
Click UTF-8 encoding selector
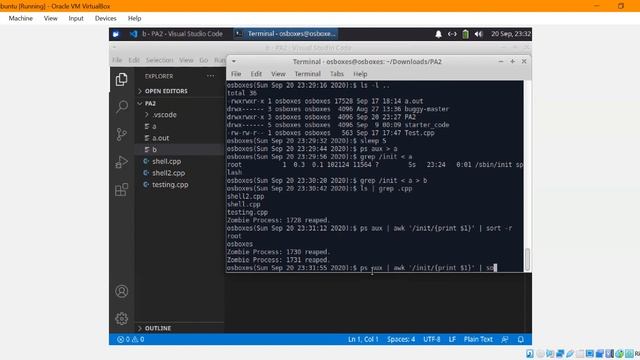click(x=432, y=339)
